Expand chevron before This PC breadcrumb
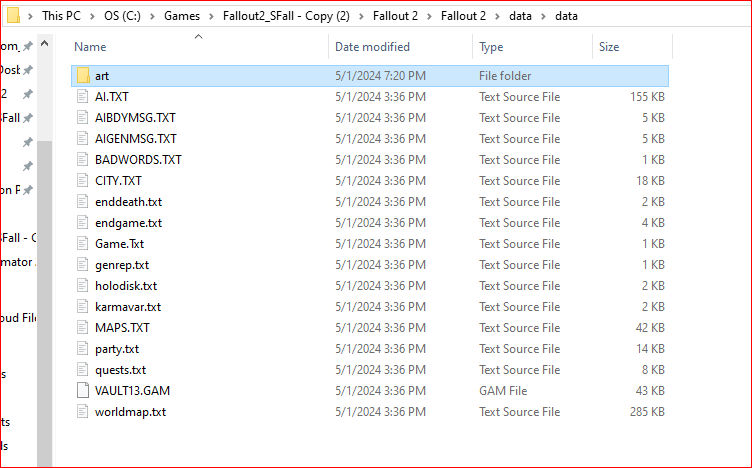752x468 pixels. click(x=31, y=16)
